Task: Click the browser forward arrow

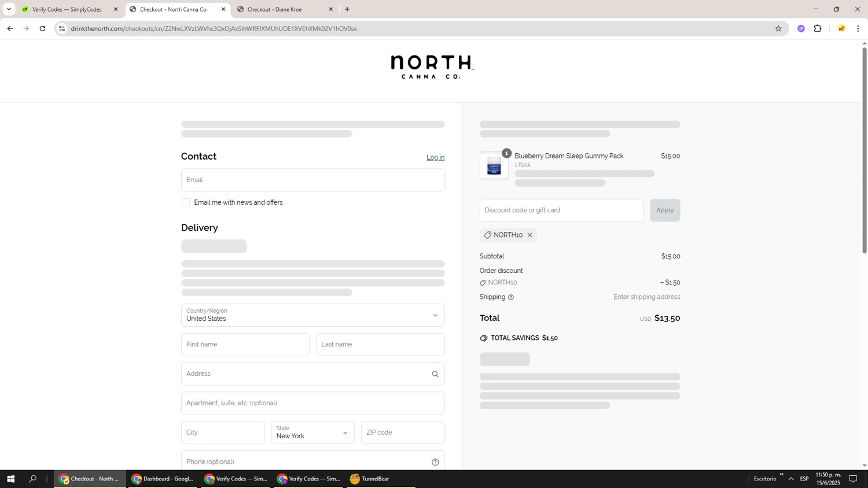Action: tap(26, 28)
